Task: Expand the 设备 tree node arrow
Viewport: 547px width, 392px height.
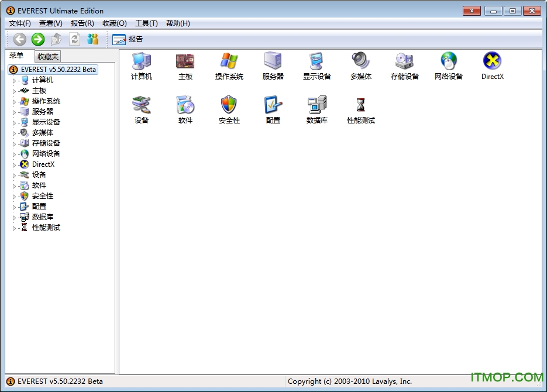Action: click(x=14, y=176)
